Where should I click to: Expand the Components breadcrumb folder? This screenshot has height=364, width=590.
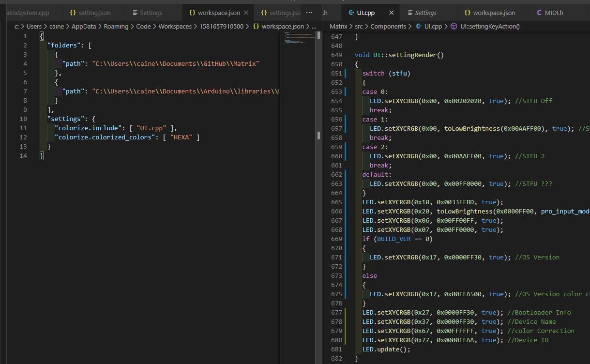coord(389,27)
